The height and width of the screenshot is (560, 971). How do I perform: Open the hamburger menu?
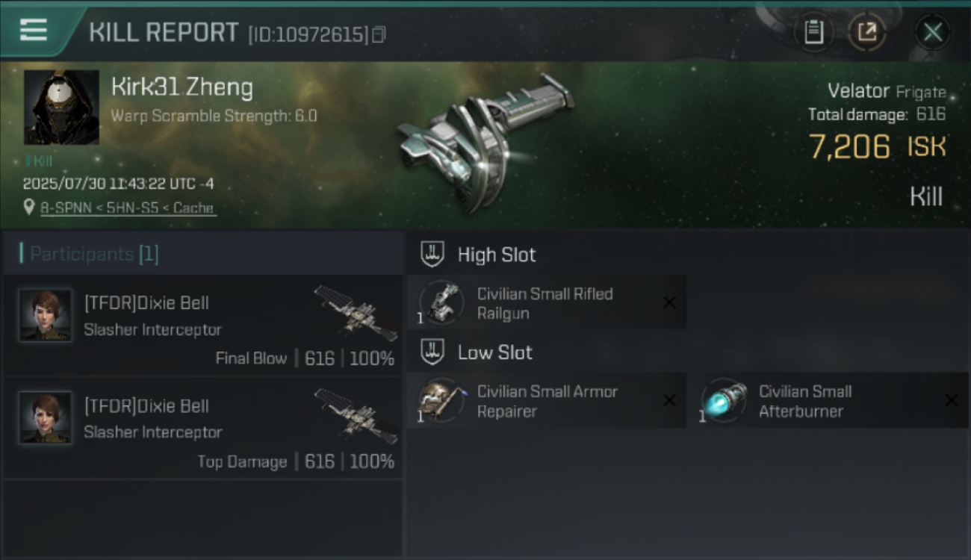[34, 30]
